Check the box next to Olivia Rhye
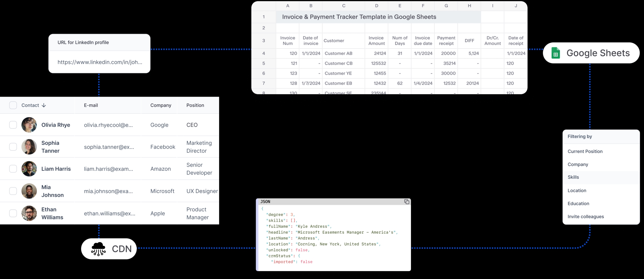 point(13,125)
